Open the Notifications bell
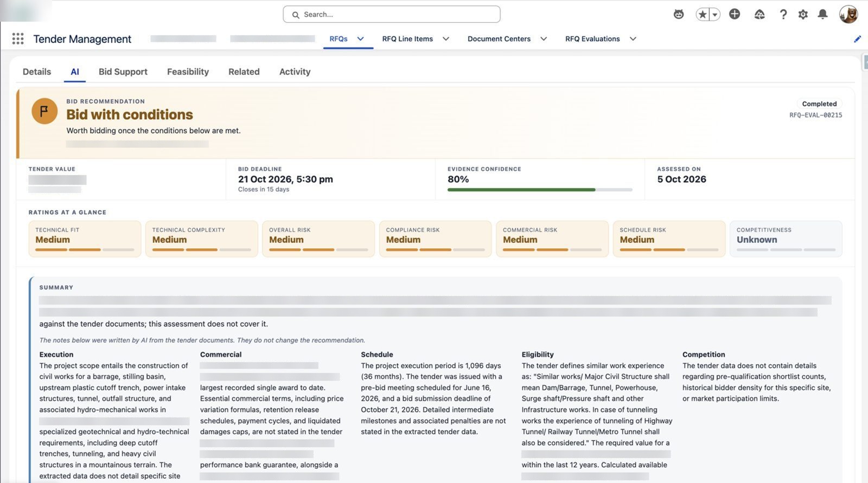868x483 pixels. coord(822,14)
